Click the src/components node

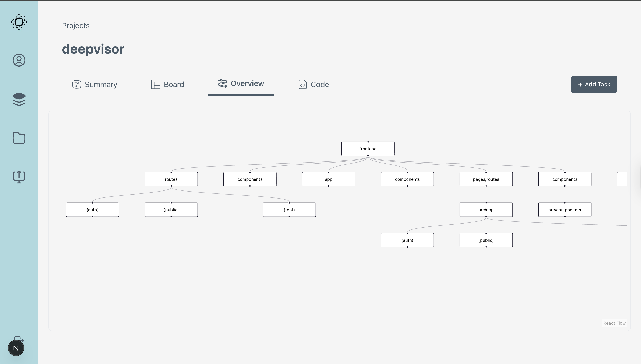coord(565,210)
